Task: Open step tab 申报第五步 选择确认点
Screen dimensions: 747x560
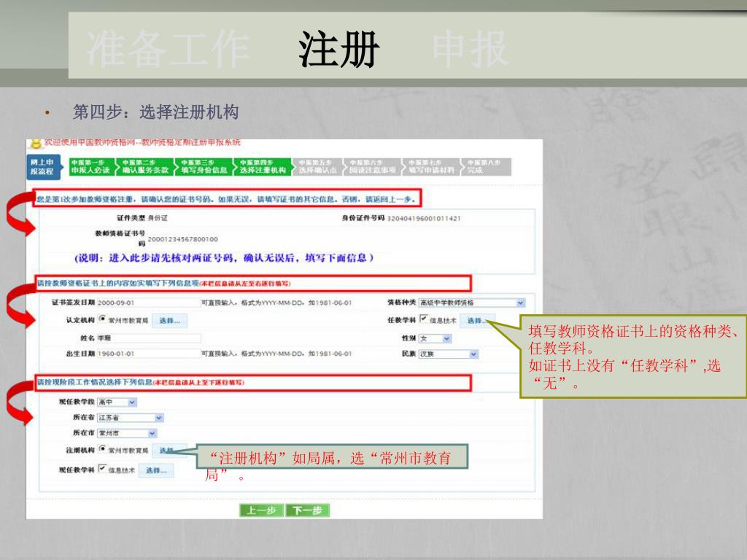Action: coord(317,167)
